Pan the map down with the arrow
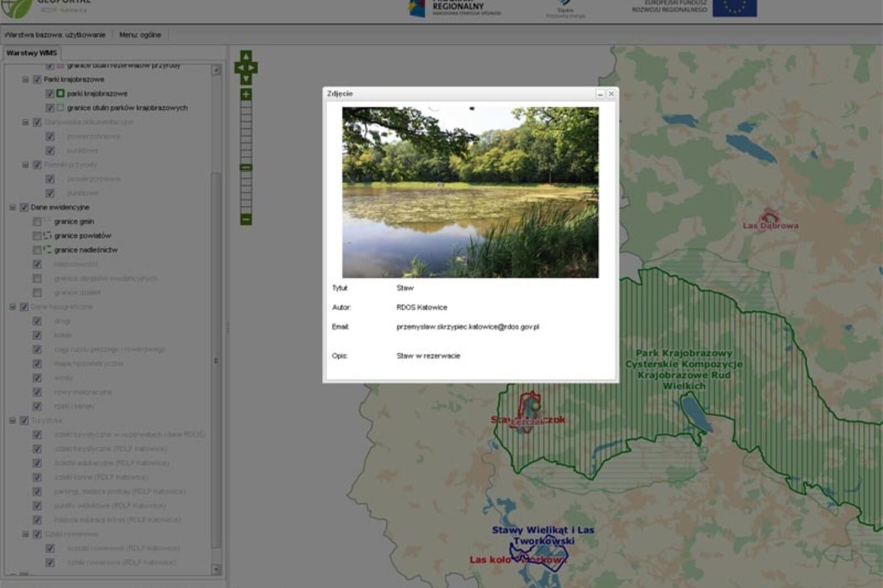Screen dimensions: 883x588 [246, 79]
